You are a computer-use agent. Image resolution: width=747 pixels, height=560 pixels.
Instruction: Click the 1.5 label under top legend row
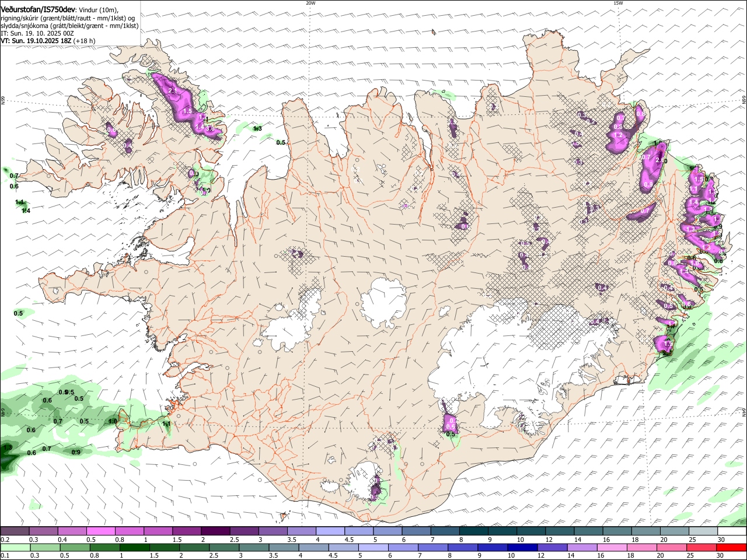click(x=176, y=540)
